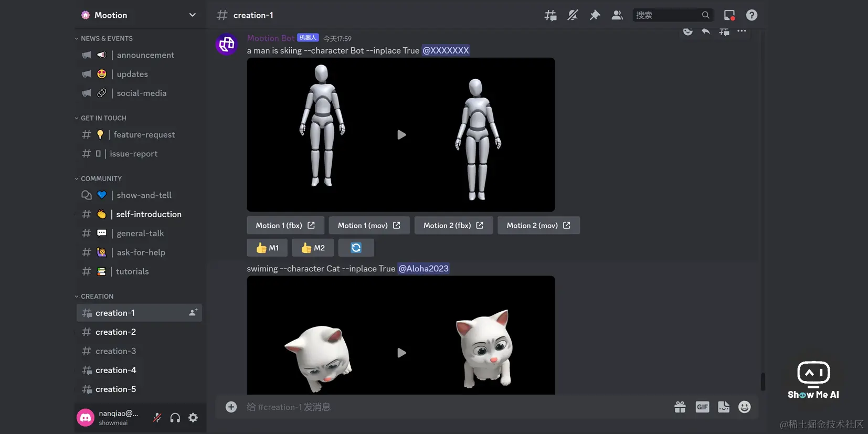Image resolution: width=868 pixels, height=434 pixels.
Task: Toggle headphones deafen in user panel
Action: tap(175, 418)
